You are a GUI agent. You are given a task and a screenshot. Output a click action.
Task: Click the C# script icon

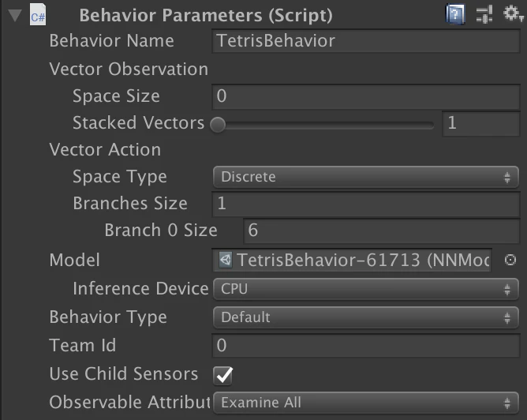tap(38, 15)
